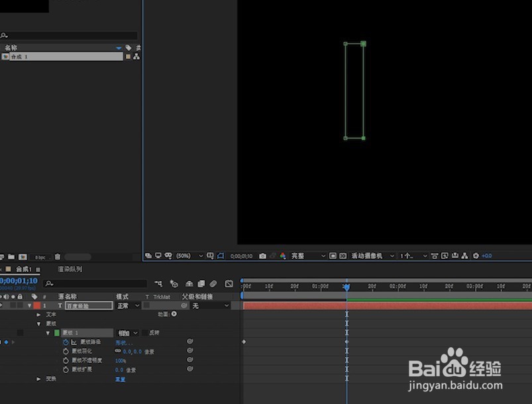The width and height of the screenshot is (532, 404).
Task: Open the view layout dropdown 1个
Action: click(413, 256)
